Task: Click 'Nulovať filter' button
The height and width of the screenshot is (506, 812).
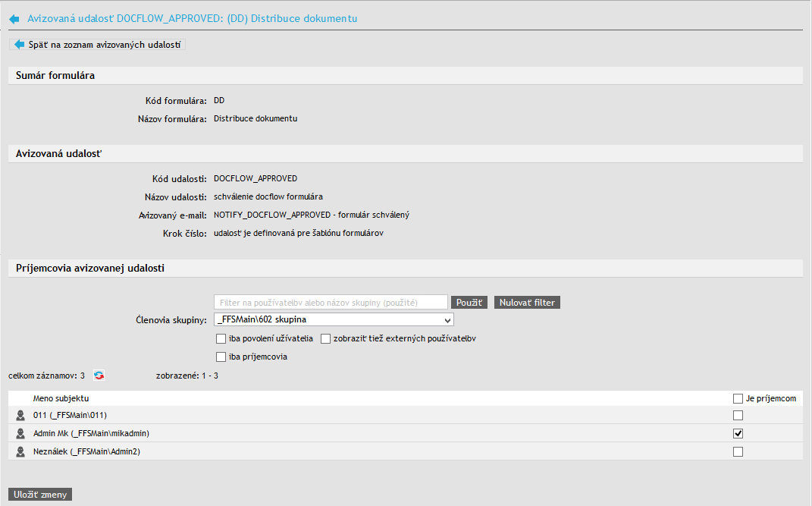Action: pyautogui.click(x=527, y=303)
